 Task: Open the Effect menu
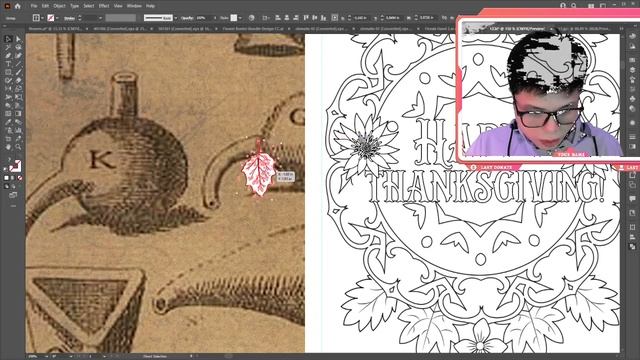click(x=104, y=6)
